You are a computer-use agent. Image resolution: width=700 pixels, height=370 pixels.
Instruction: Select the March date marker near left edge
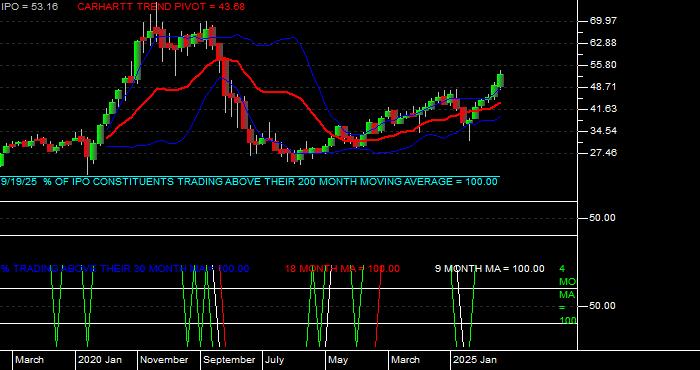[x=29, y=360]
